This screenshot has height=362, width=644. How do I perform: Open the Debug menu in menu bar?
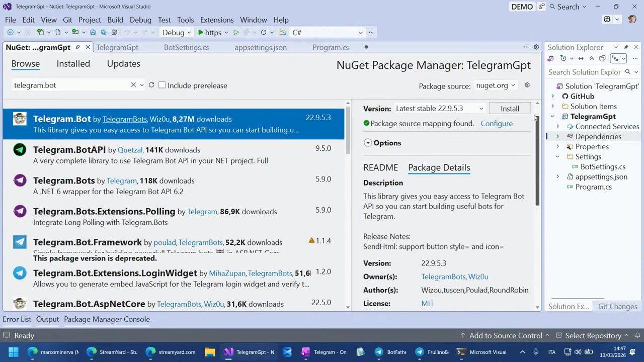click(140, 20)
